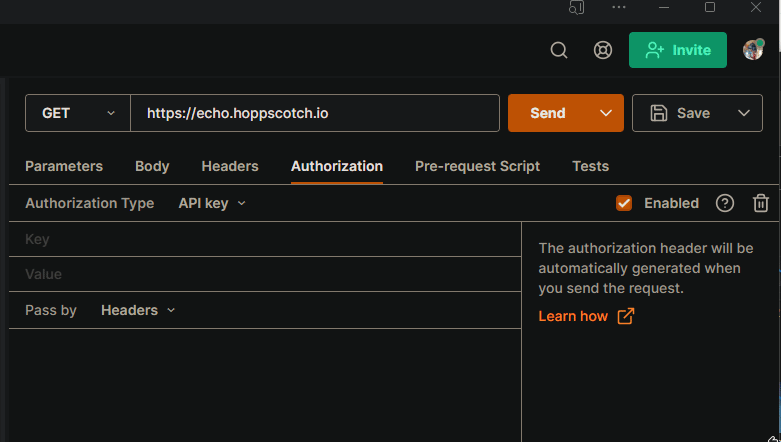The height and width of the screenshot is (442, 781).
Task: Click the request URL field
Action: pyautogui.click(x=315, y=113)
